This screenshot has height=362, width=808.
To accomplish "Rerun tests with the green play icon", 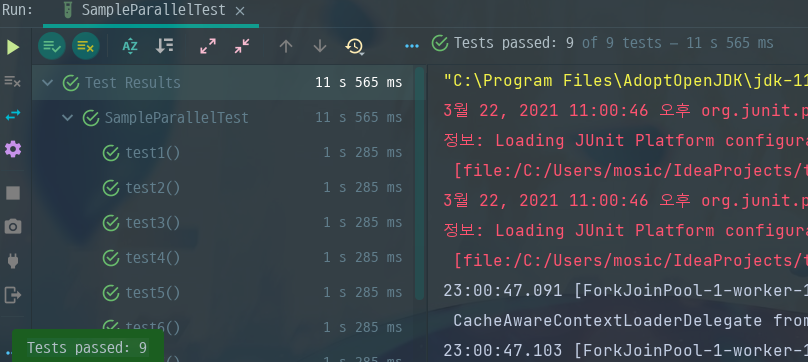I will point(13,47).
